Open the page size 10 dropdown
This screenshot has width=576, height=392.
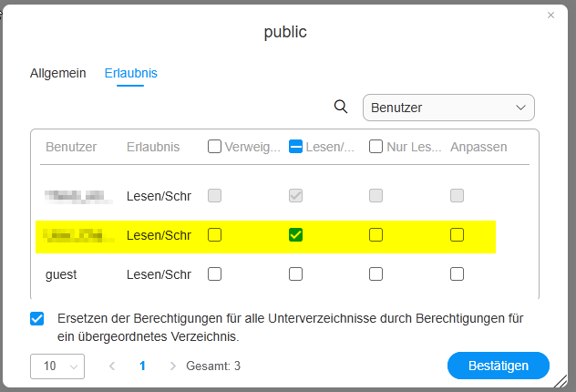[x=57, y=366]
